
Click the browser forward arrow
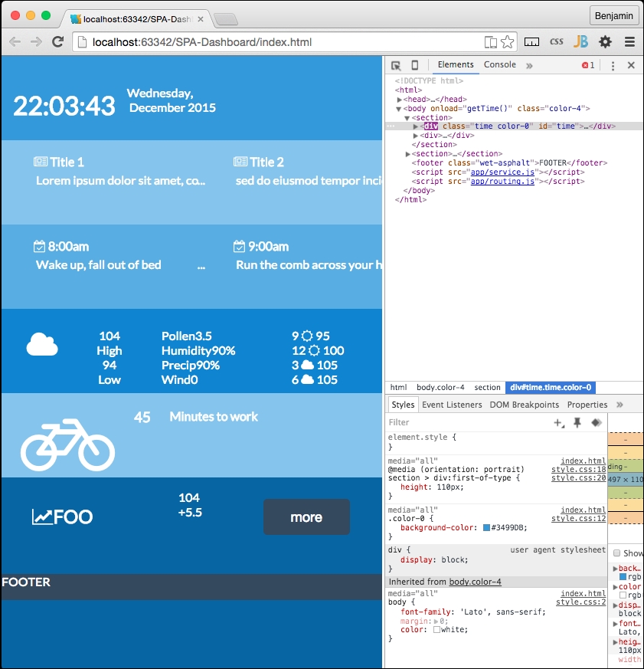point(36,42)
